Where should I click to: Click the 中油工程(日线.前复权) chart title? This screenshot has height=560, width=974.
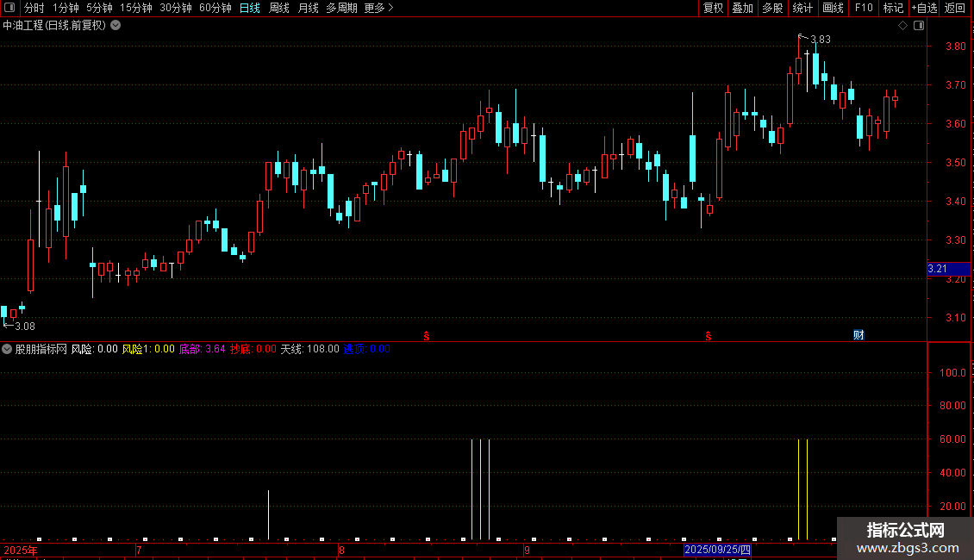[54, 26]
